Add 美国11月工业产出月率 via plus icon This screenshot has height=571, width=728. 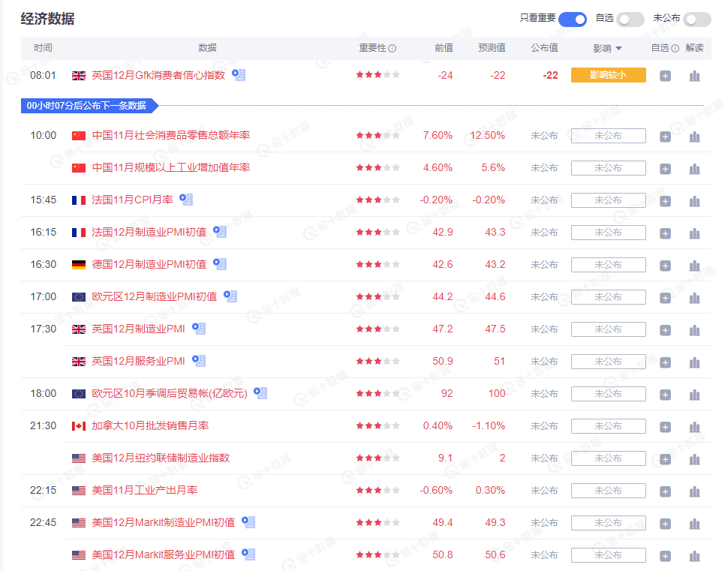coord(665,490)
